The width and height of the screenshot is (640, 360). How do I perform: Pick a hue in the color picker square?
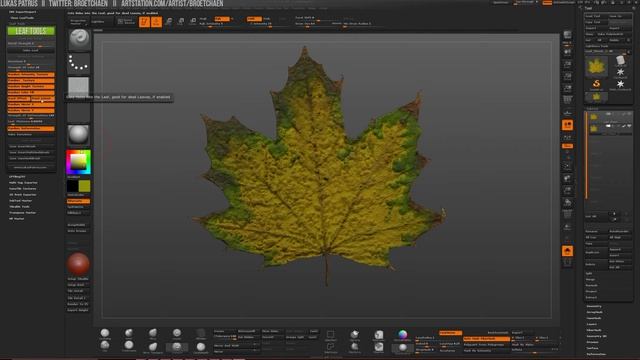tap(78, 162)
